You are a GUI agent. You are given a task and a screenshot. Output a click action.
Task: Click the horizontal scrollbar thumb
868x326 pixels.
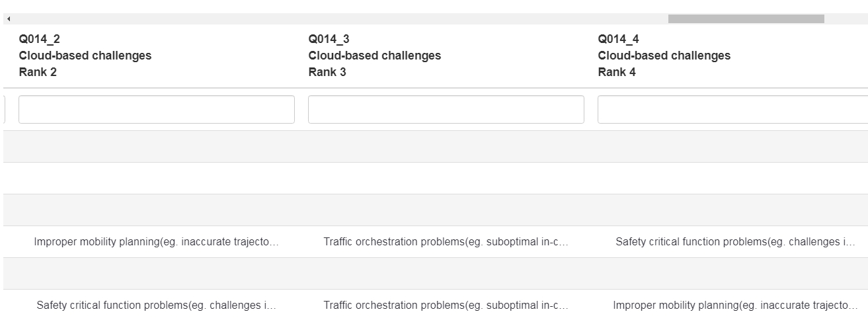746,19
